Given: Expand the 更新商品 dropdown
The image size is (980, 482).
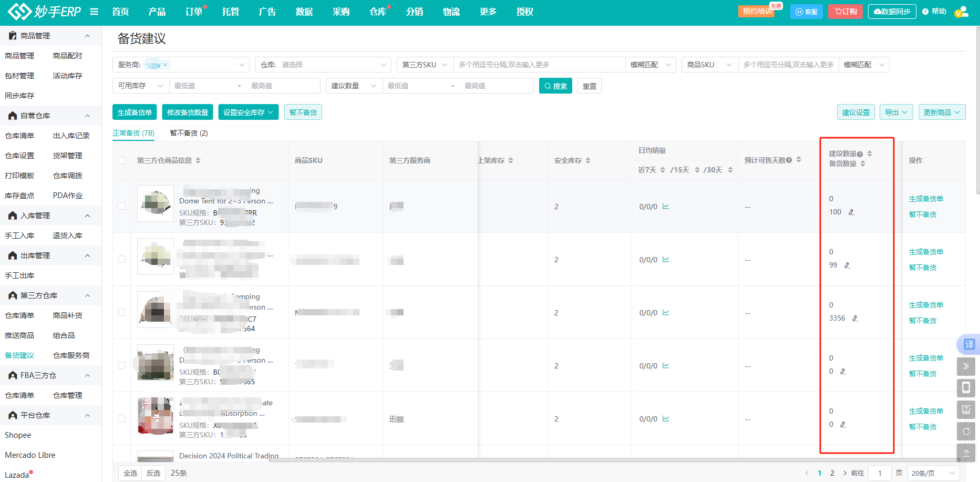Looking at the screenshot, I should (x=942, y=112).
